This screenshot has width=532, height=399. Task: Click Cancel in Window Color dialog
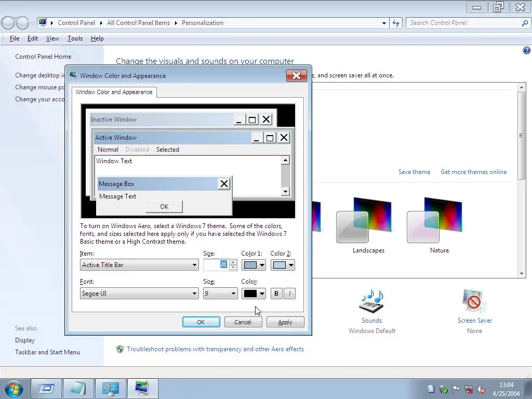coord(243,322)
